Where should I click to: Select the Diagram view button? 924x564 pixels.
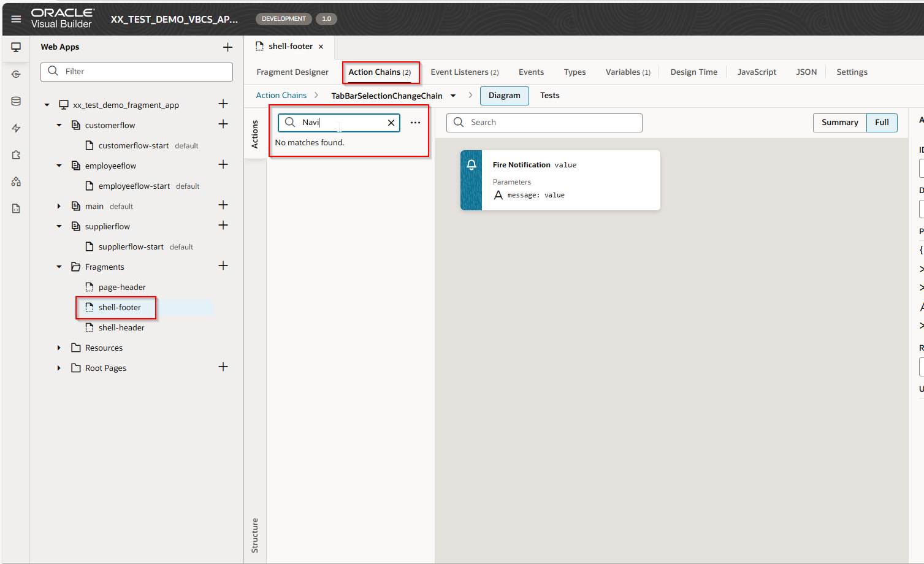504,96
